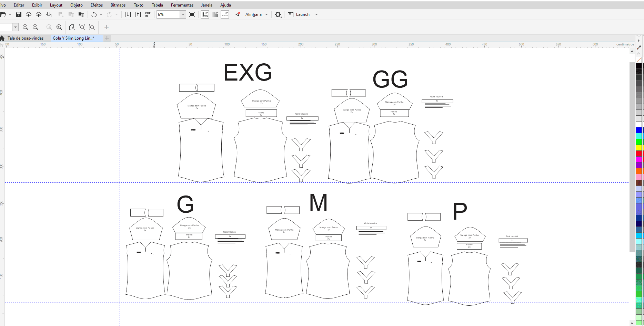This screenshot has width=644, height=326.
Task: Click the Zoom to page width icon
Action: 82,27
